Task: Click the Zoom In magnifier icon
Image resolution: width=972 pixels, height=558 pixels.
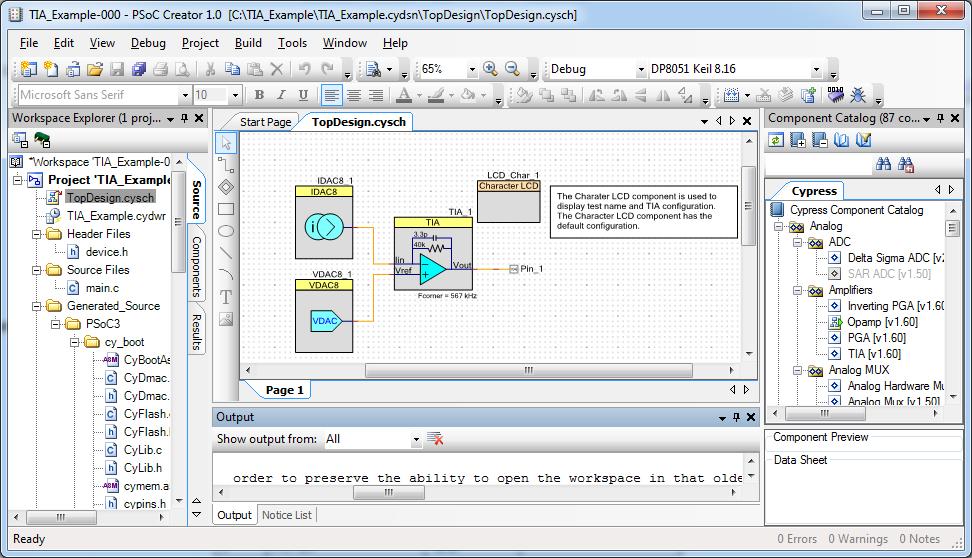Action: (x=490, y=69)
